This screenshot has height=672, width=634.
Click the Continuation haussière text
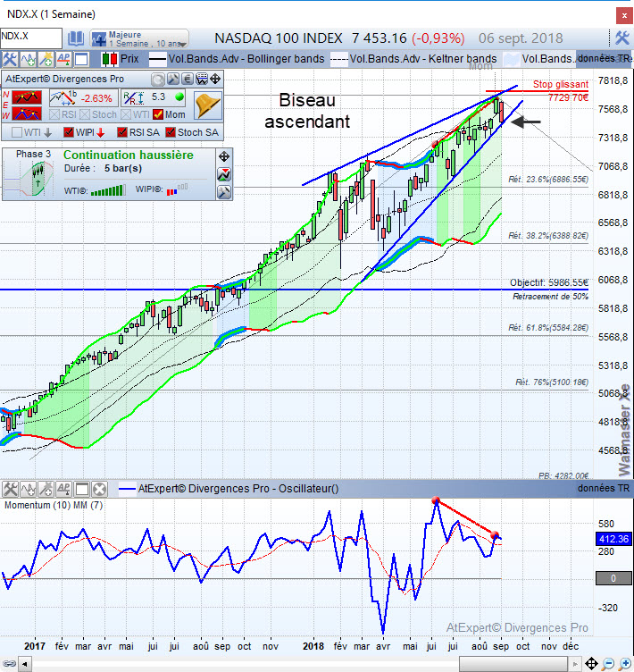click(x=129, y=155)
